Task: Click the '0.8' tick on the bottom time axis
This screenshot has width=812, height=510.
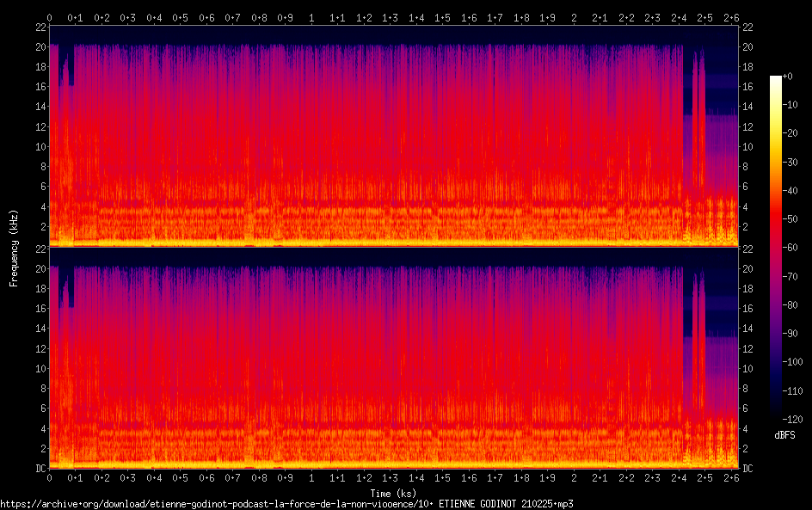Action: point(259,478)
